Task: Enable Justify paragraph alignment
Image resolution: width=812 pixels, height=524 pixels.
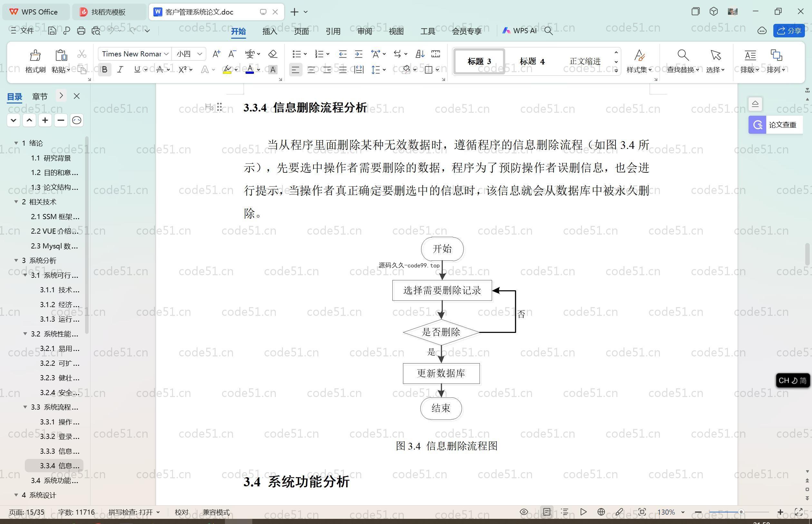Action: (343, 70)
